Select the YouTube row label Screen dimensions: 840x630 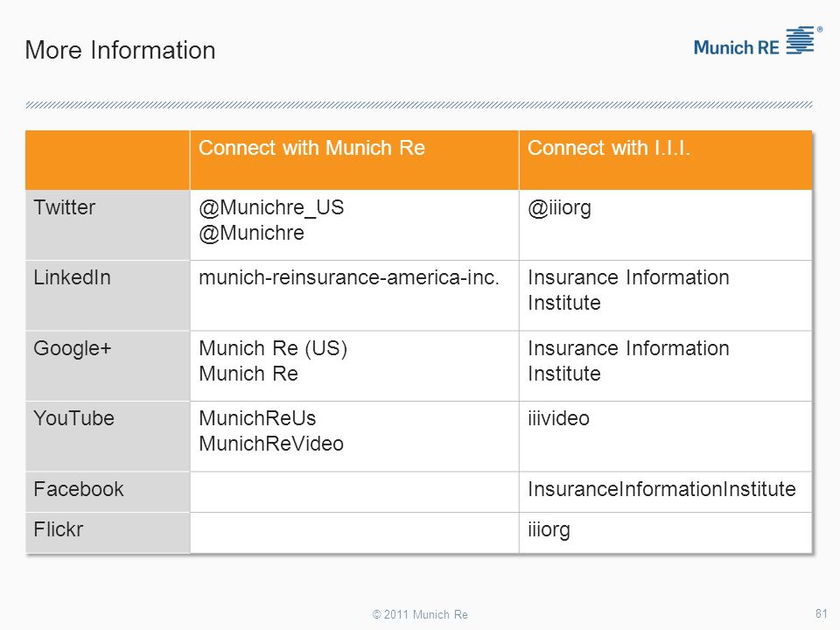(73, 418)
